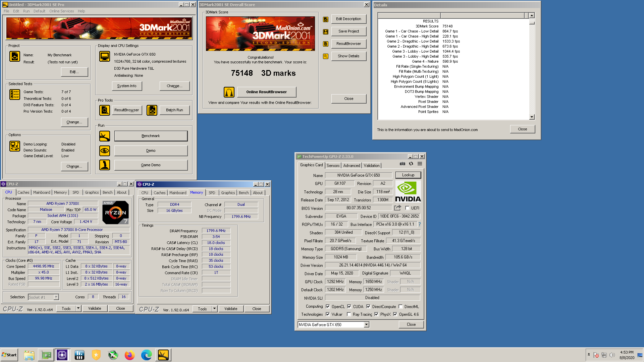Viewport: 644px width, 362px height.
Task: Toggle the DirectML checkbox
Action: pos(400,307)
